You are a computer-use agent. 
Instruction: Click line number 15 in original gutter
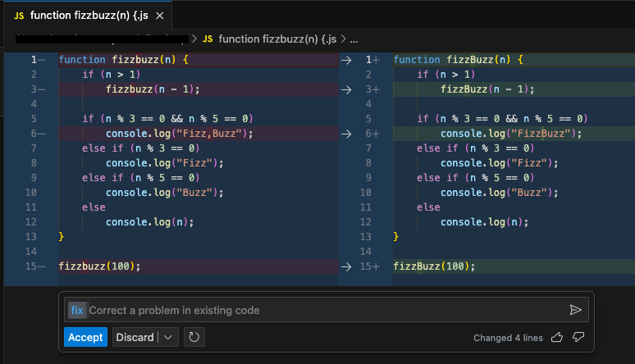click(x=31, y=266)
